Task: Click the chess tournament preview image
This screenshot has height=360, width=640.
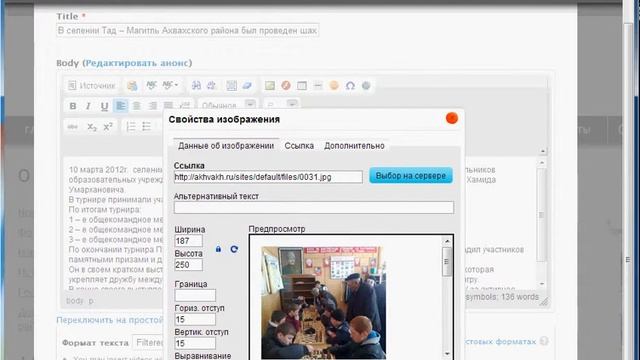Action: (323, 303)
